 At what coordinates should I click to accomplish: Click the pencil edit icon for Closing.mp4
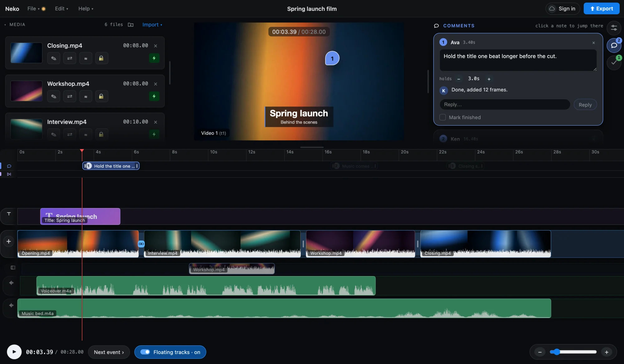coord(54,58)
